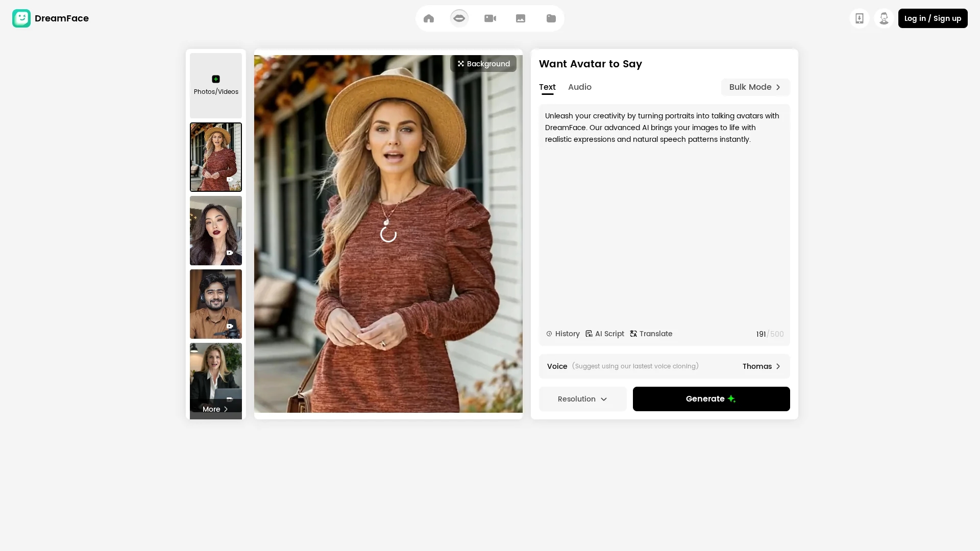Expand the Resolution dropdown
980x551 pixels.
point(582,399)
